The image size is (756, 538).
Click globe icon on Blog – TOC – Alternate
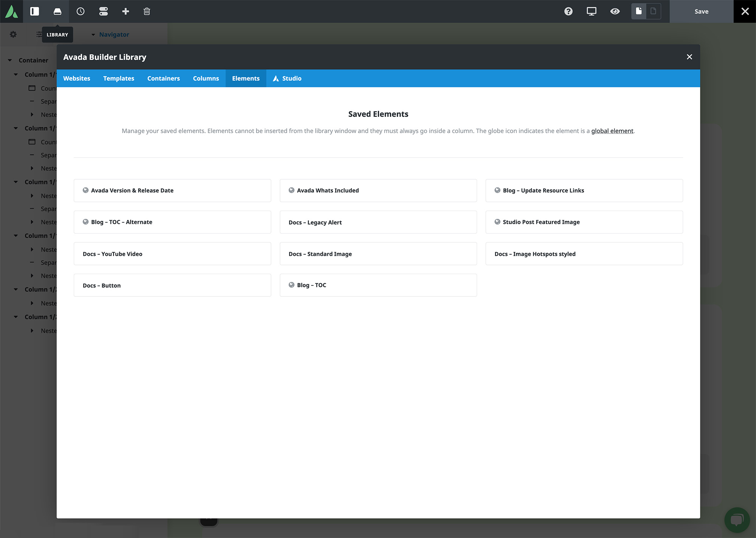coord(86,222)
